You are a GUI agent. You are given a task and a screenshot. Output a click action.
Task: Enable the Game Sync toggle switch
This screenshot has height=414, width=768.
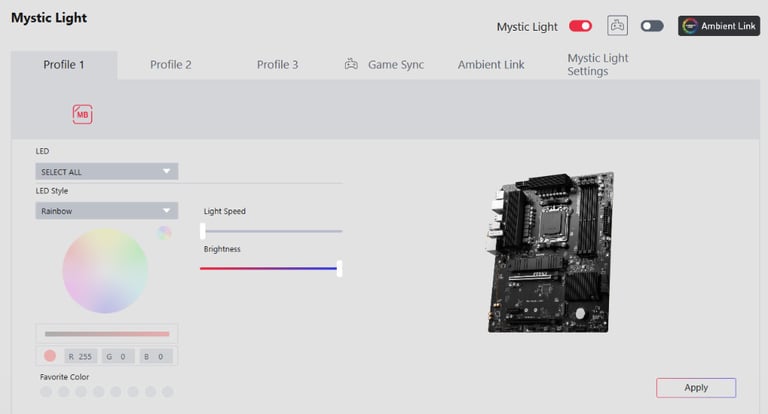[652, 26]
